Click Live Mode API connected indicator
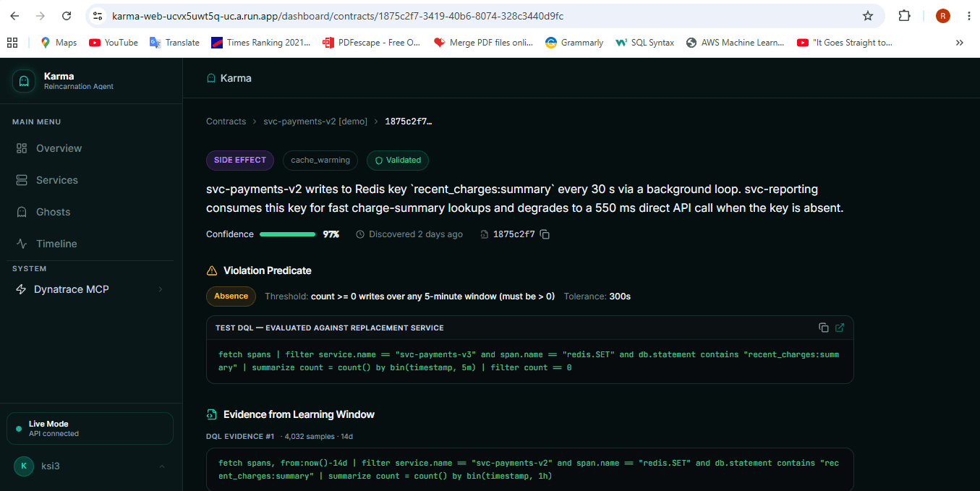Viewport: 980px width, 491px height. click(90, 428)
